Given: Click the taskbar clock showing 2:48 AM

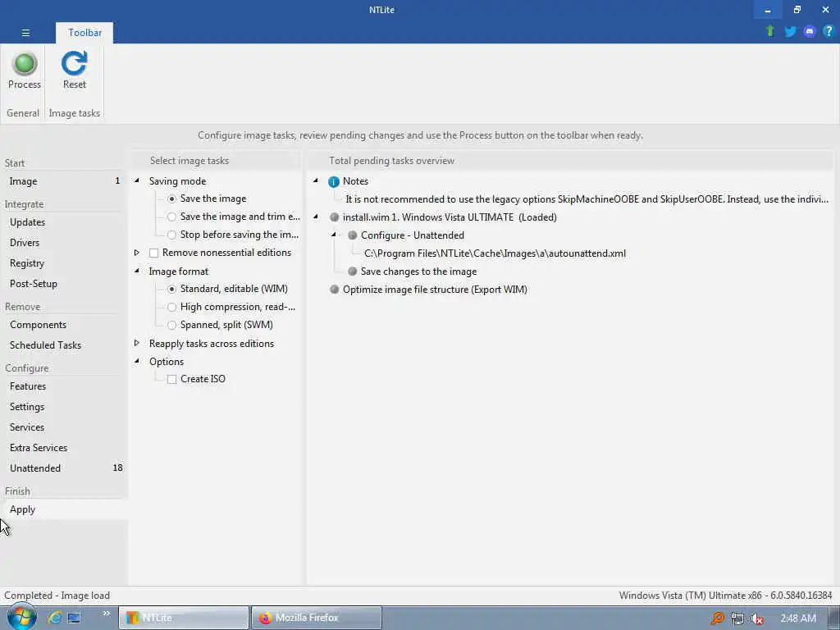Looking at the screenshot, I should click(x=797, y=619).
